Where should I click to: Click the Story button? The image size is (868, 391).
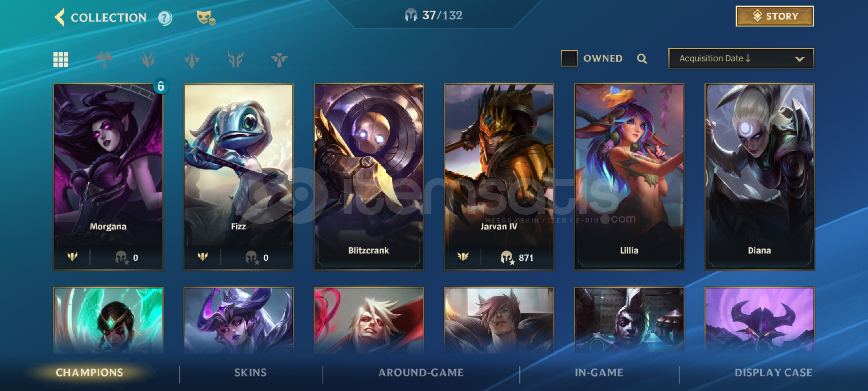774,16
